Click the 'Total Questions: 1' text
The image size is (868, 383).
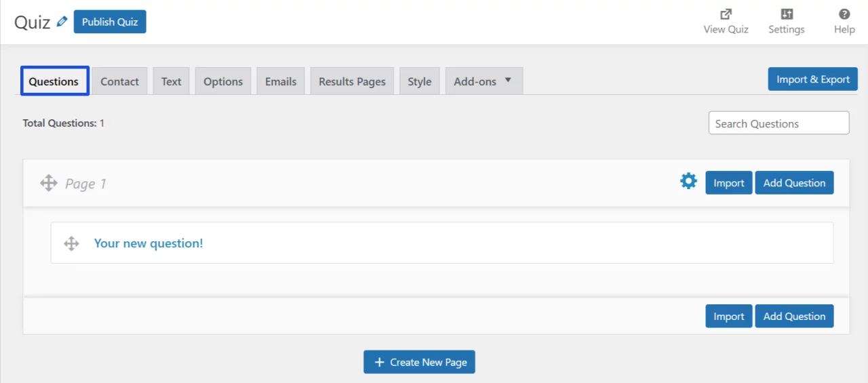click(x=64, y=123)
